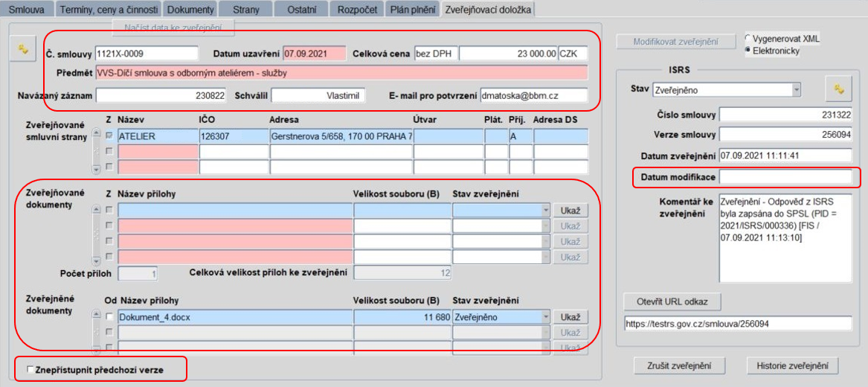Open the Dokumenty tab
The height and width of the screenshot is (387, 868).
click(x=190, y=10)
